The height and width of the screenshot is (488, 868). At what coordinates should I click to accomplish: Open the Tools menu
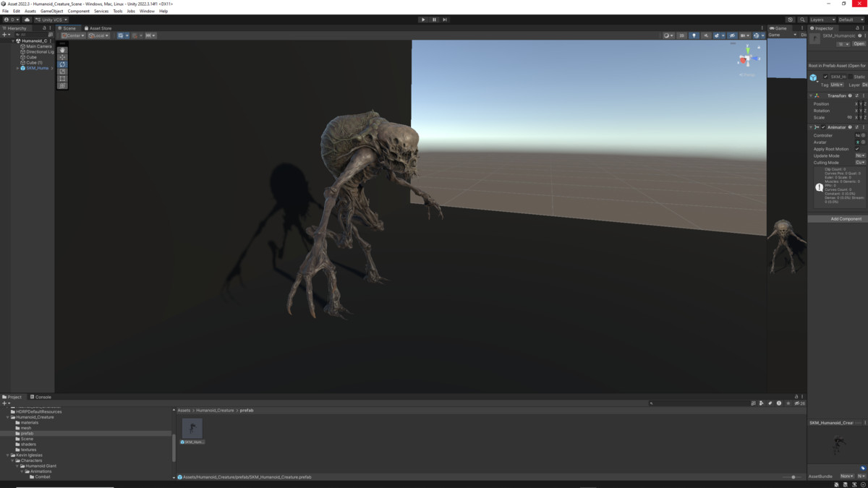coord(118,11)
